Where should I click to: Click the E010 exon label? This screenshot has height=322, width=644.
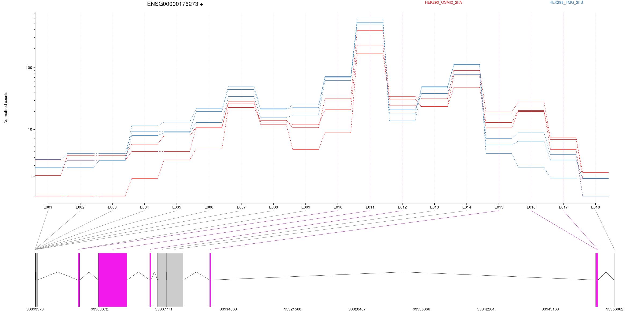click(338, 207)
